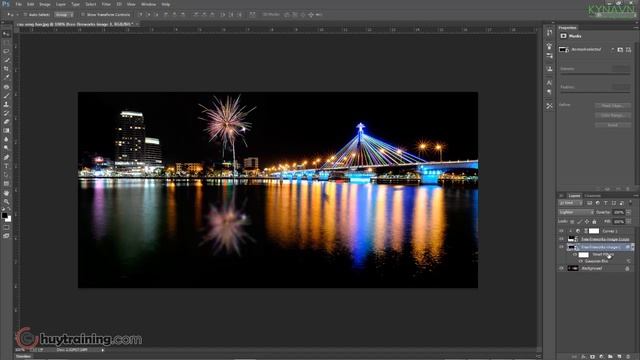Open the Kind layer filter dropdown

coord(571,203)
